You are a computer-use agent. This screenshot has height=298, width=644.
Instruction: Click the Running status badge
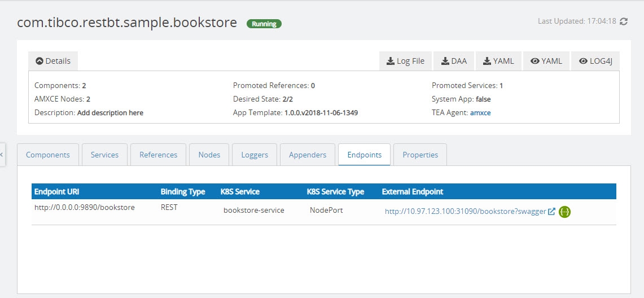(264, 24)
